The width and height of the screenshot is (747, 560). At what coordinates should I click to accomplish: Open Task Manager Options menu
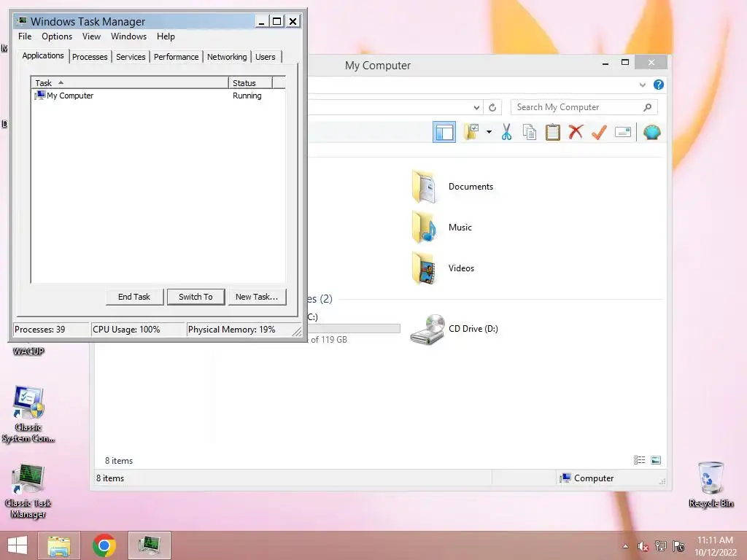coord(57,36)
